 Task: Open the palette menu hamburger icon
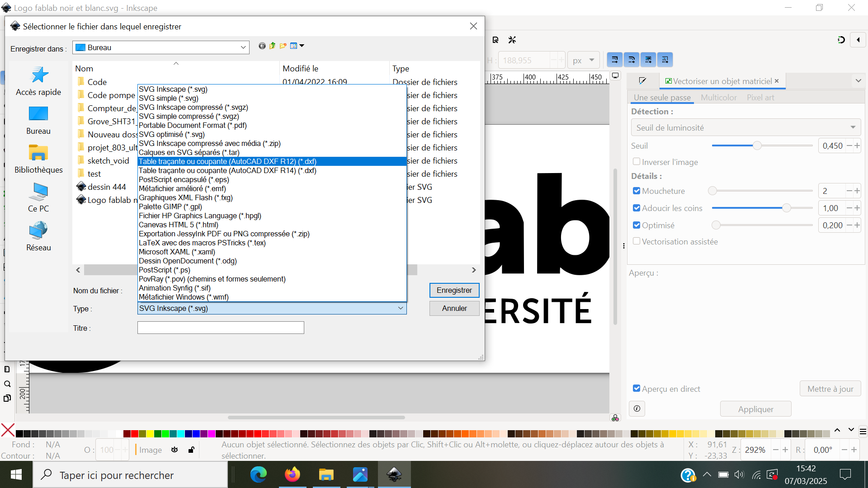(863, 432)
